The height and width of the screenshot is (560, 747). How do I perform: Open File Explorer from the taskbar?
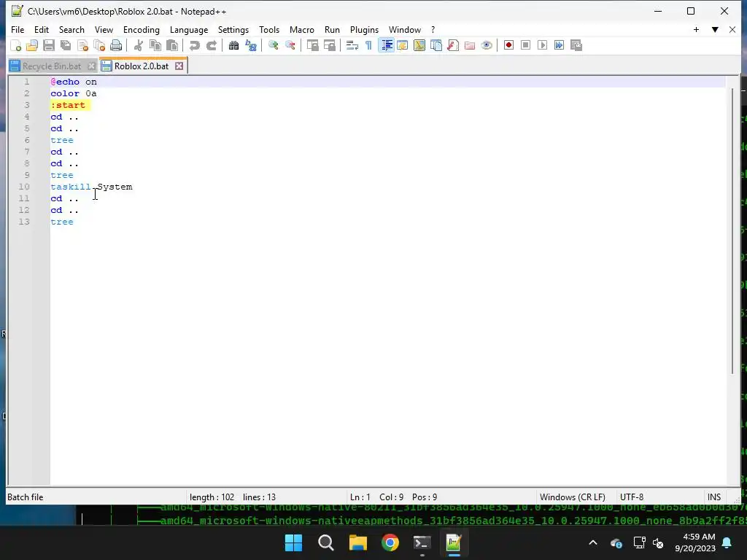click(x=357, y=542)
